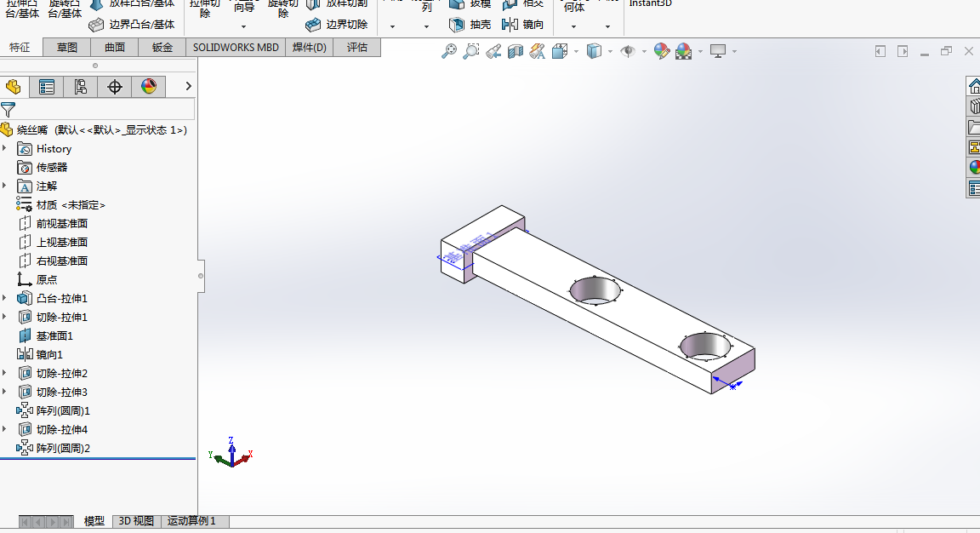980x533 pixels.
Task: Click the Hide/Show Items eye icon
Action: click(628, 51)
